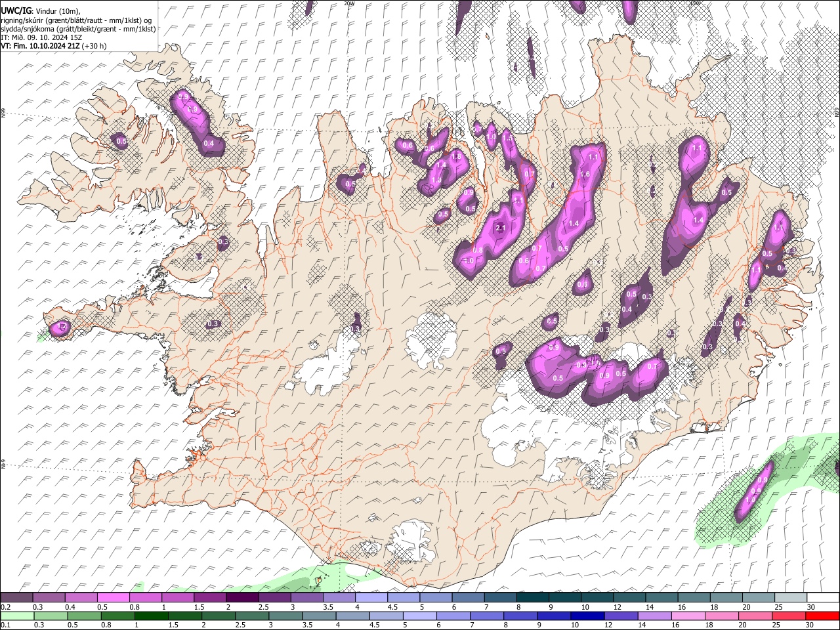Pick the pale green swatch labeled 0.1
Image resolution: width=840 pixels, height=630 pixels.
coord(16,616)
